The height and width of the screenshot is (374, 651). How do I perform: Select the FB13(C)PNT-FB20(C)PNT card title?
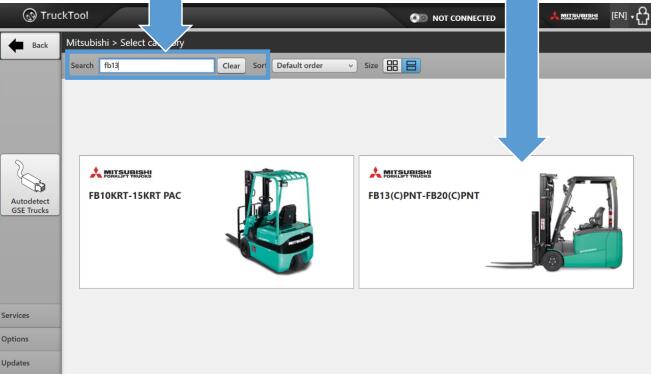(424, 196)
